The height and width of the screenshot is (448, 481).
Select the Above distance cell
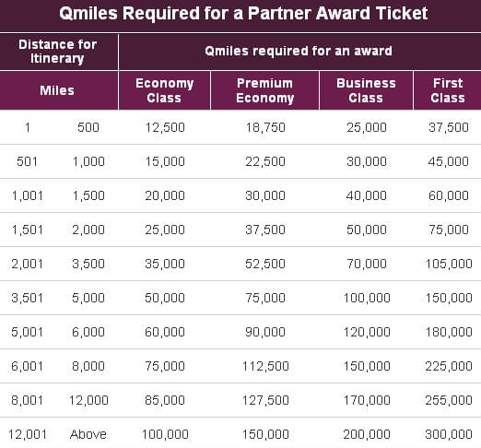[88, 434]
